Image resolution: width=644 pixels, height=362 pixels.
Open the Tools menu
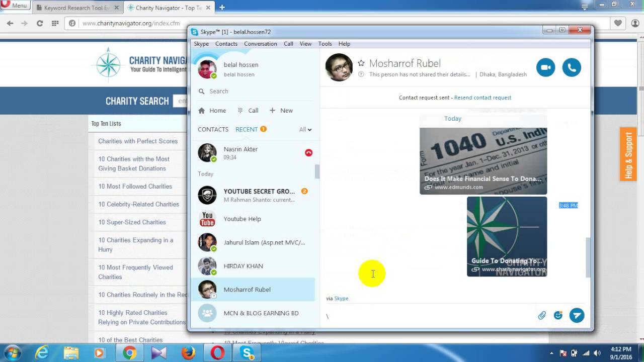click(x=325, y=44)
